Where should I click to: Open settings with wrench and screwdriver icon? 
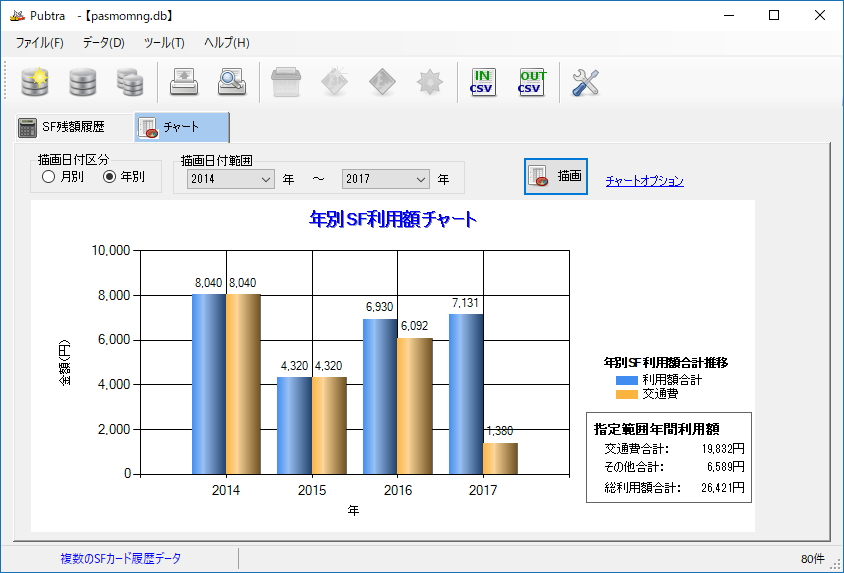(585, 82)
